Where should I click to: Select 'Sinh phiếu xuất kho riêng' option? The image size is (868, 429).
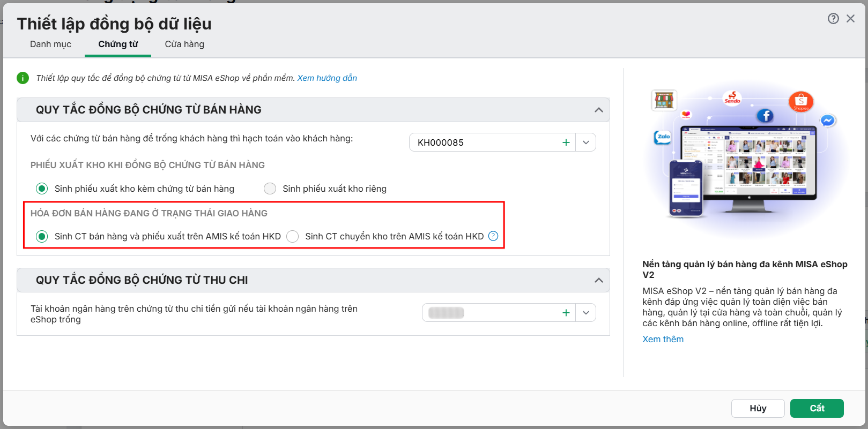coord(270,189)
